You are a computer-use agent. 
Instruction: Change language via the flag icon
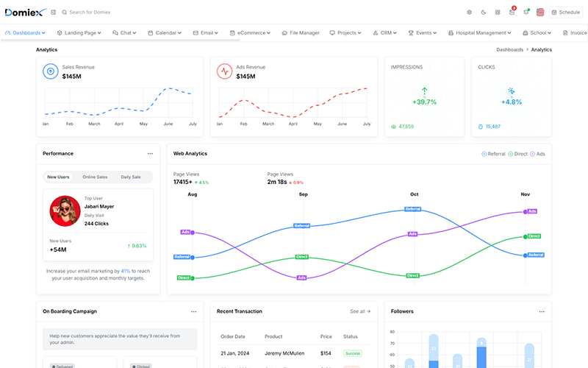click(540, 13)
